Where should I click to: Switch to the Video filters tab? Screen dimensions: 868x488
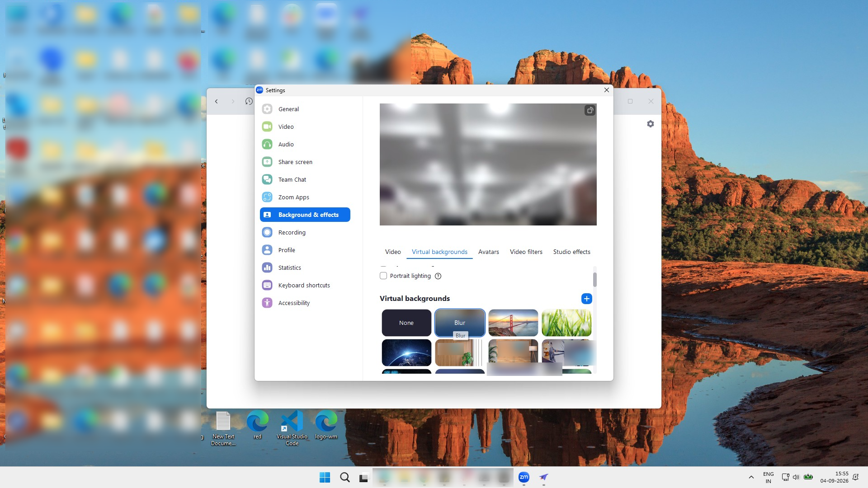click(526, 252)
